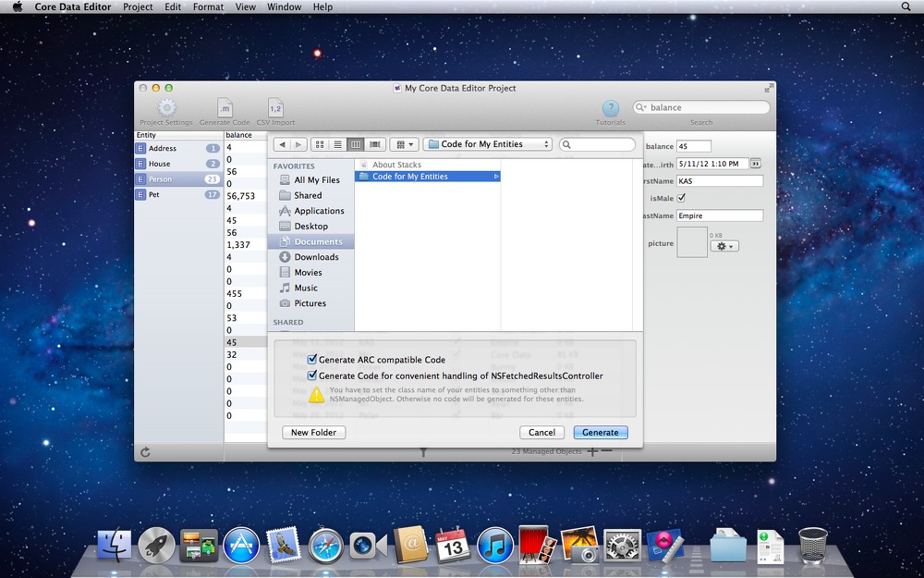This screenshot has width=924, height=578.
Task: Cancel the code generation dialog
Action: coord(541,432)
